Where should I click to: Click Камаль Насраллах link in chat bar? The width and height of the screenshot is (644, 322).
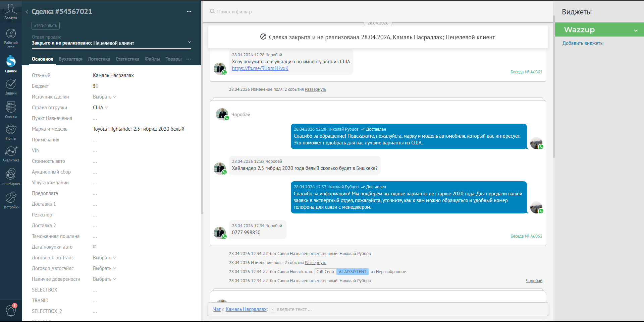[246, 309]
